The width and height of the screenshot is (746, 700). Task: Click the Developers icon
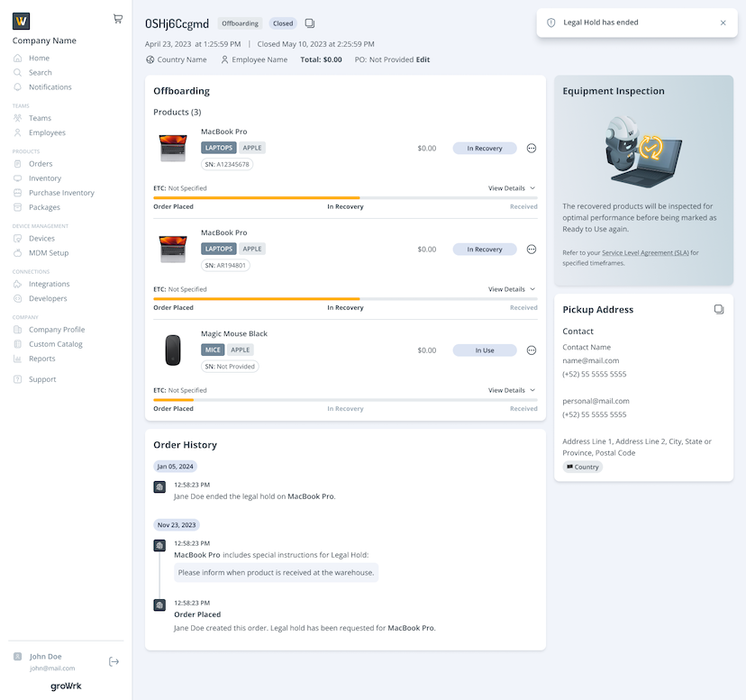click(18, 298)
